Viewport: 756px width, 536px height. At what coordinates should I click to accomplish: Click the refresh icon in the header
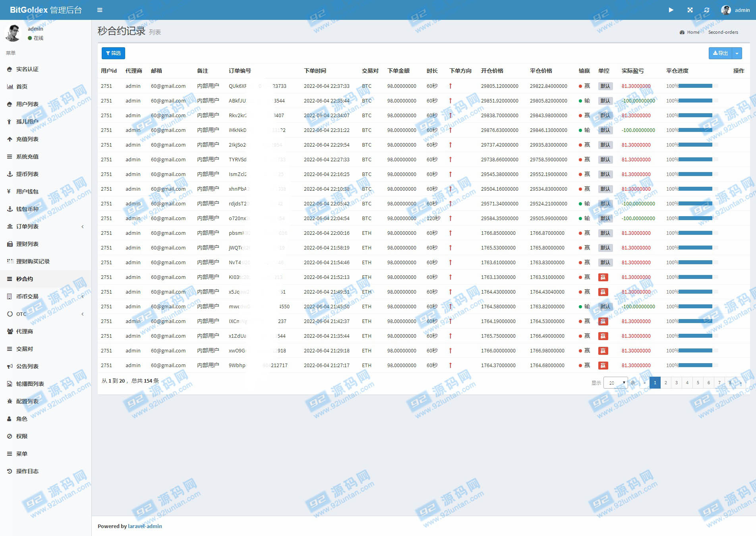coord(707,10)
